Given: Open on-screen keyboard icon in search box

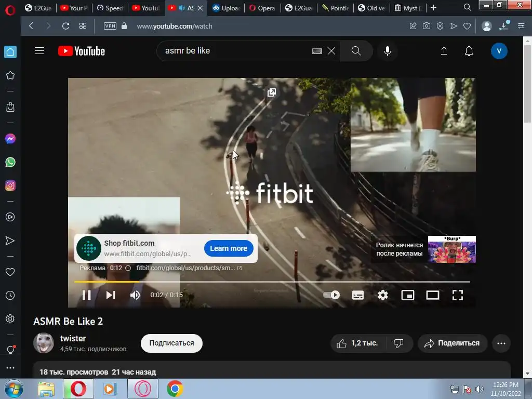Looking at the screenshot, I should click(317, 51).
